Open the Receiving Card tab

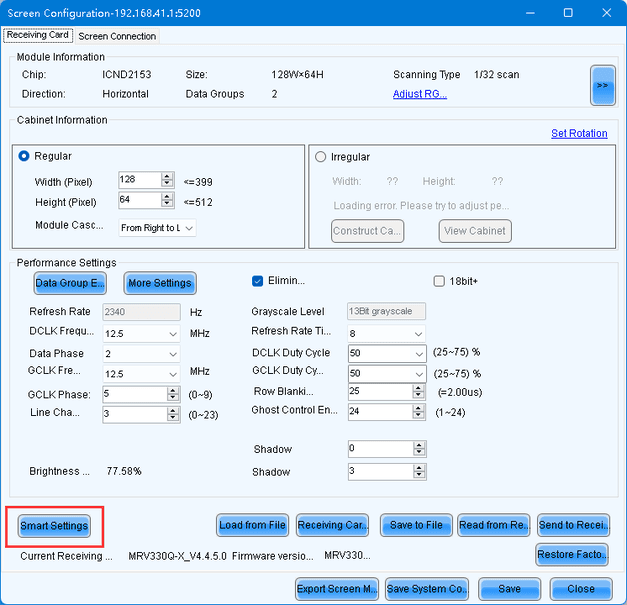point(38,35)
